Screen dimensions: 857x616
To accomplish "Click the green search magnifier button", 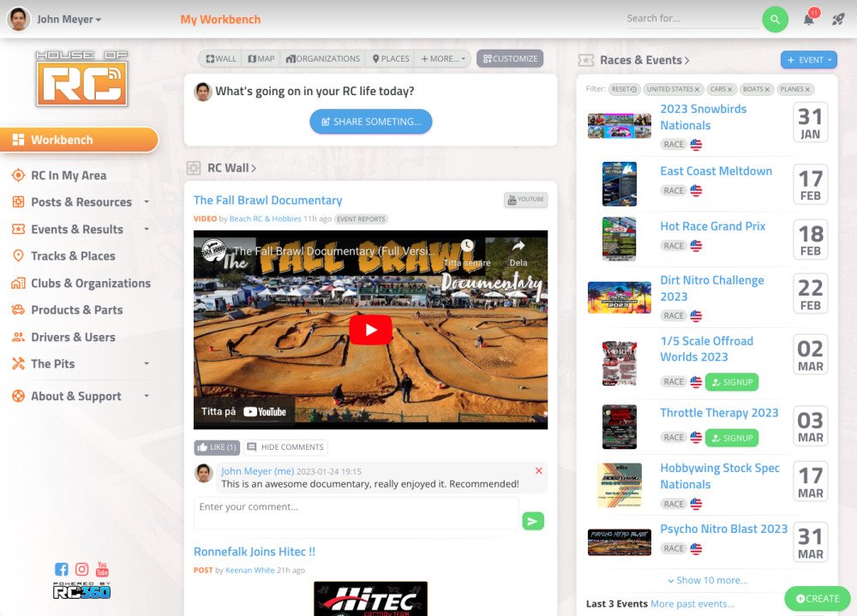I will pyautogui.click(x=775, y=19).
